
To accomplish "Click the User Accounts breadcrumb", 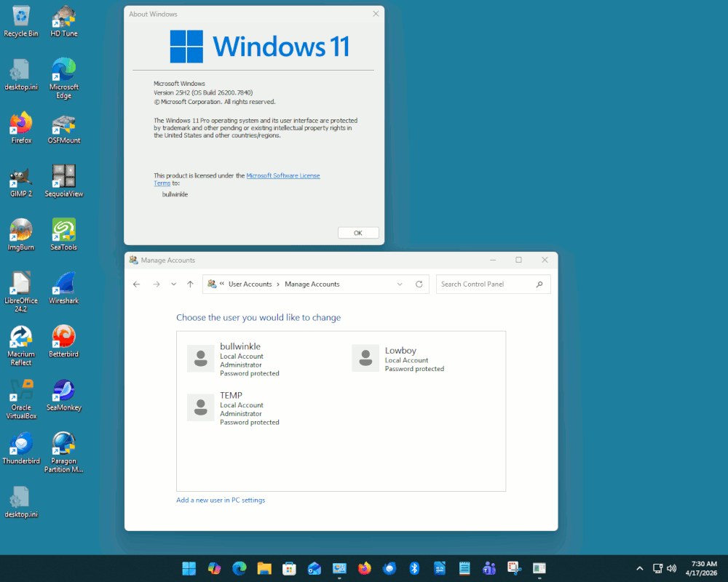I will coord(250,284).
